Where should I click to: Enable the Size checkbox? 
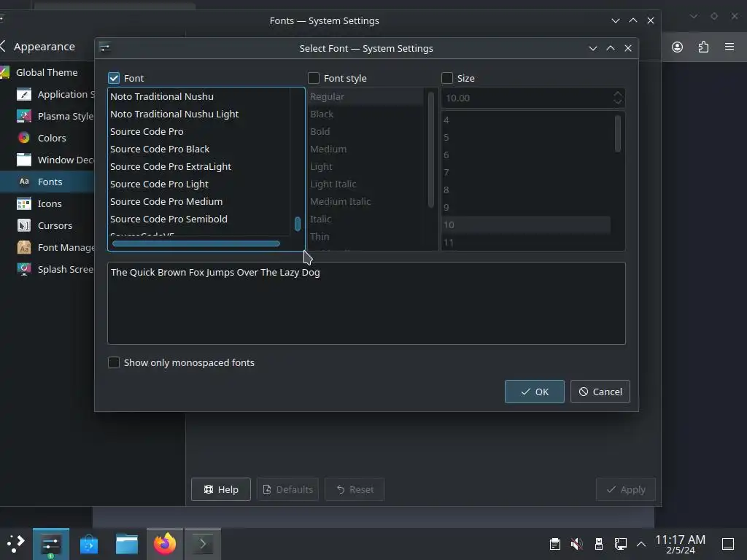click(x=447, y=78)
